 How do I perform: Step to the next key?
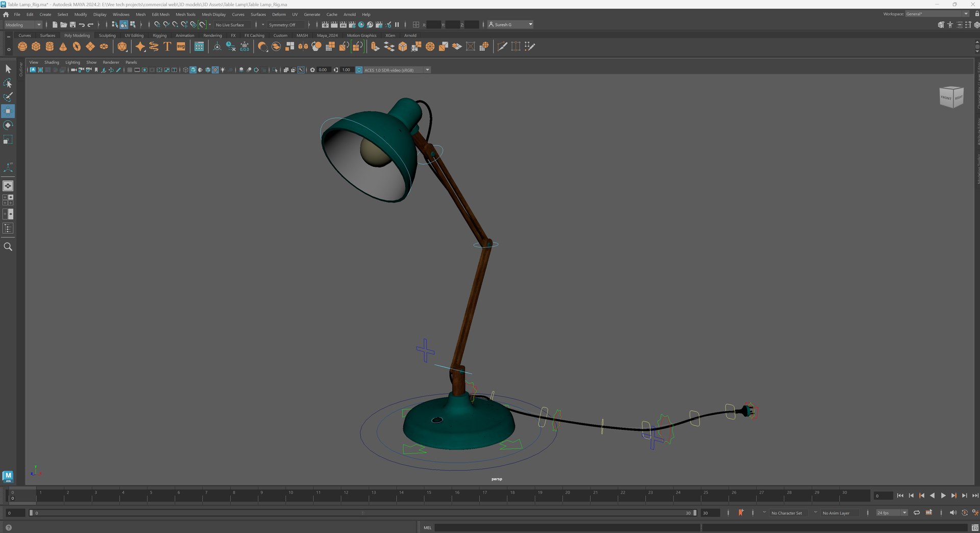pos(953,495)
